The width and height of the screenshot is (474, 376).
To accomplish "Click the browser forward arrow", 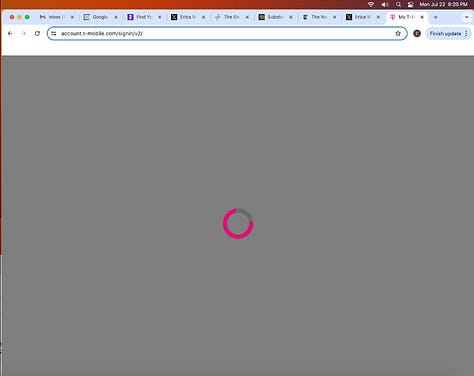I will coord(23,33).
